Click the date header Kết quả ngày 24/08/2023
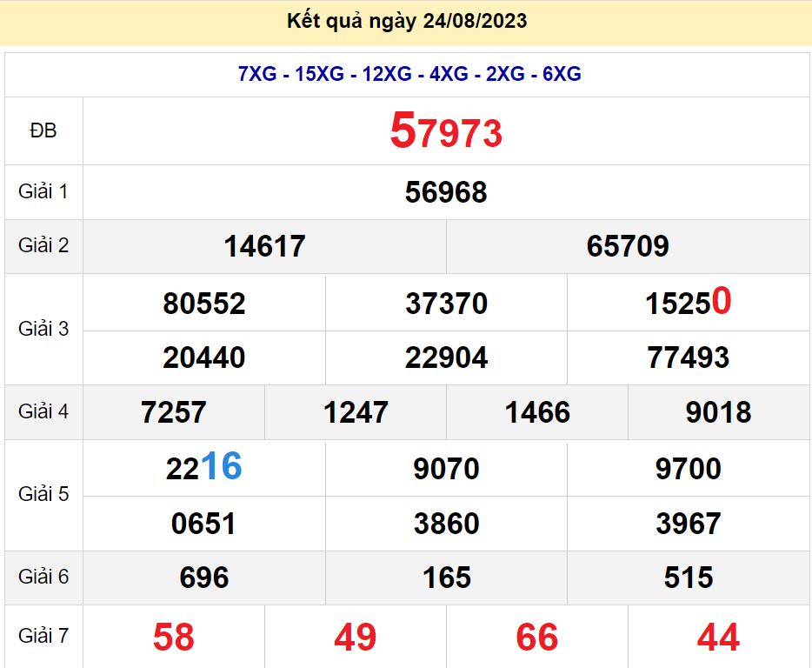 [x=405, y=21]
